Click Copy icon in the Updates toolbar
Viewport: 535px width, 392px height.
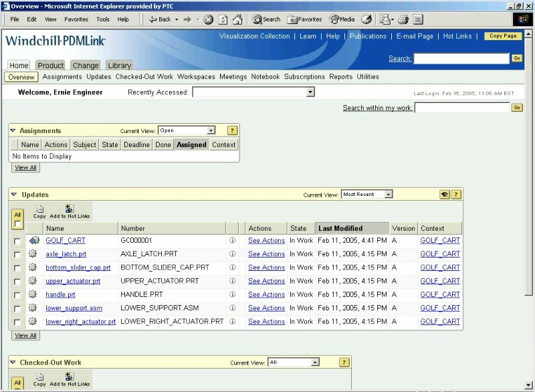coord(39,212)
